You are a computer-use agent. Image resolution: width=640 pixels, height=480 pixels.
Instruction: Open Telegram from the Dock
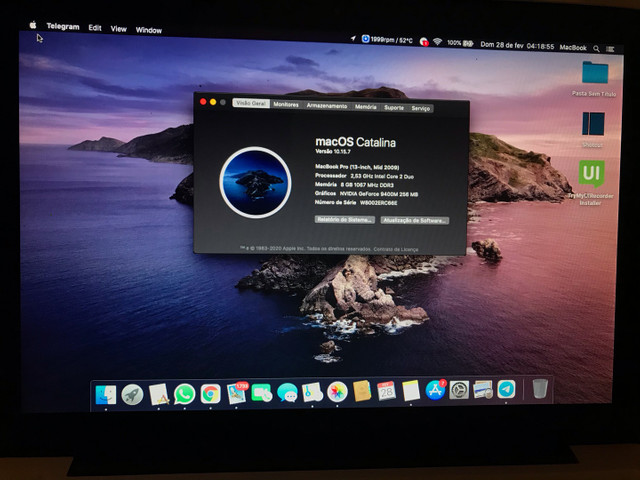tap(507, 389)
